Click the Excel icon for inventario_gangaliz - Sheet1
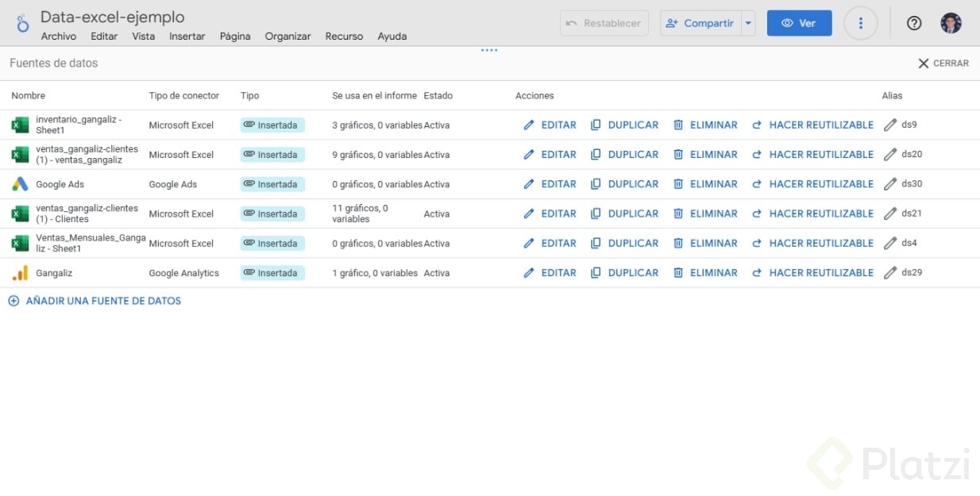Screen dimensions: 980x496 tap(20, 125)
